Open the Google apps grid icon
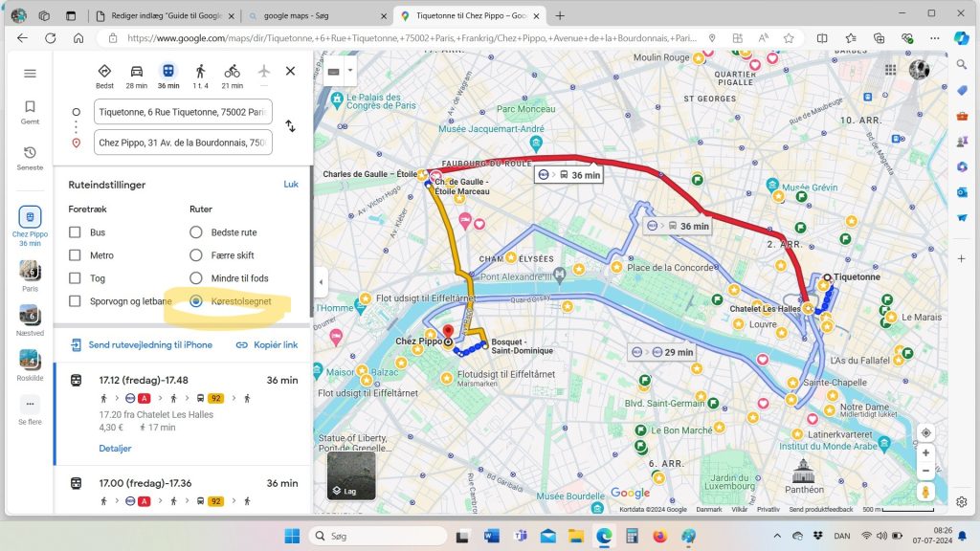The height and width of the screenshot is (551, 980). pyautogui.click(x=890, y=71)
